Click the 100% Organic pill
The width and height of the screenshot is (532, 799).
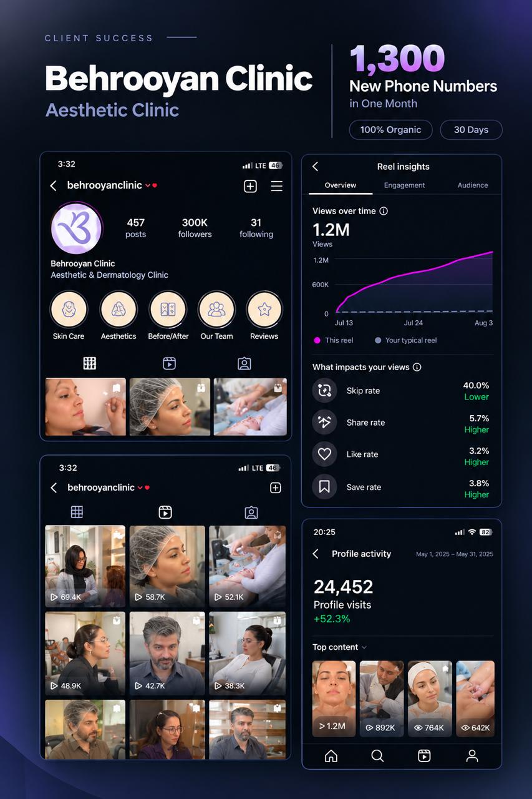click(x=391, y=130)
